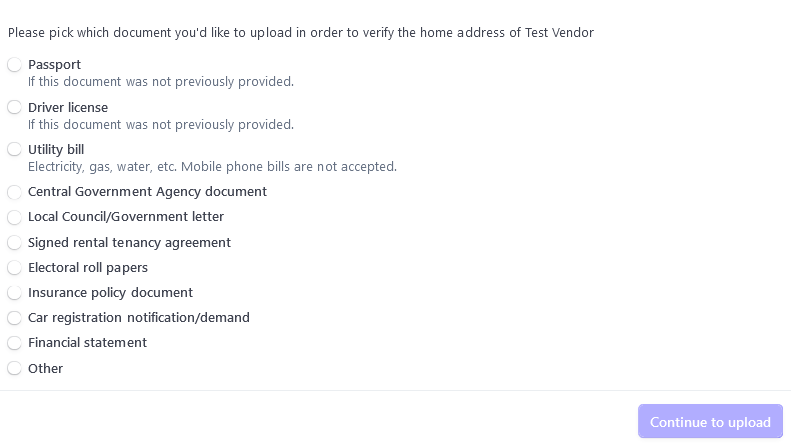Image resolution: width=791 pixels, height=446 pixels.
Task: Pick the Insurance policy document radio
Action: tap(14, 293)
